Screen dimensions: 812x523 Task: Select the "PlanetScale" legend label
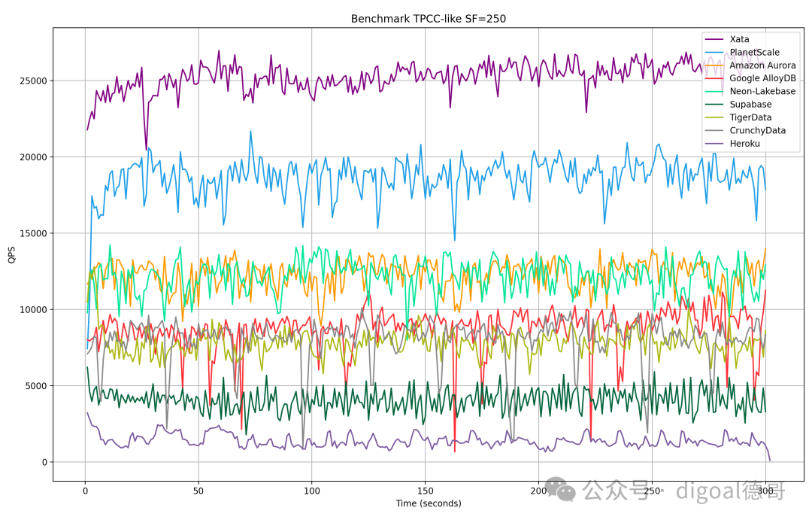click(754, 53)
